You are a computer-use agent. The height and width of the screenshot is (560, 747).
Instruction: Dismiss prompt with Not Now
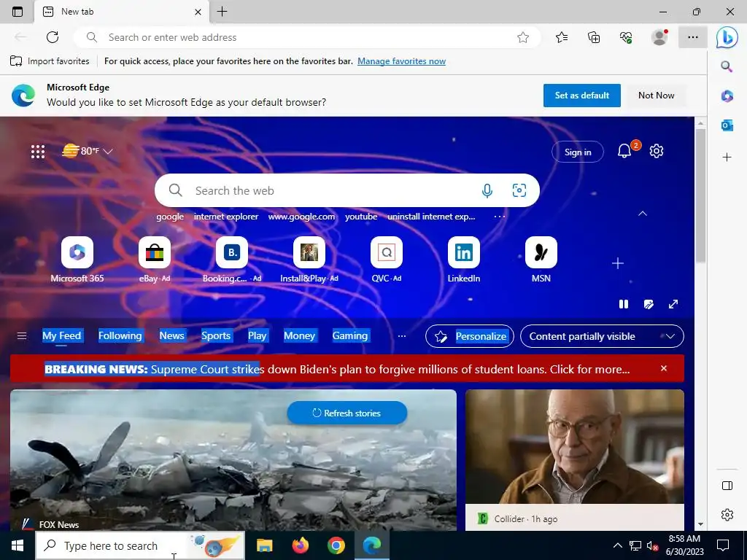(656, 96)
